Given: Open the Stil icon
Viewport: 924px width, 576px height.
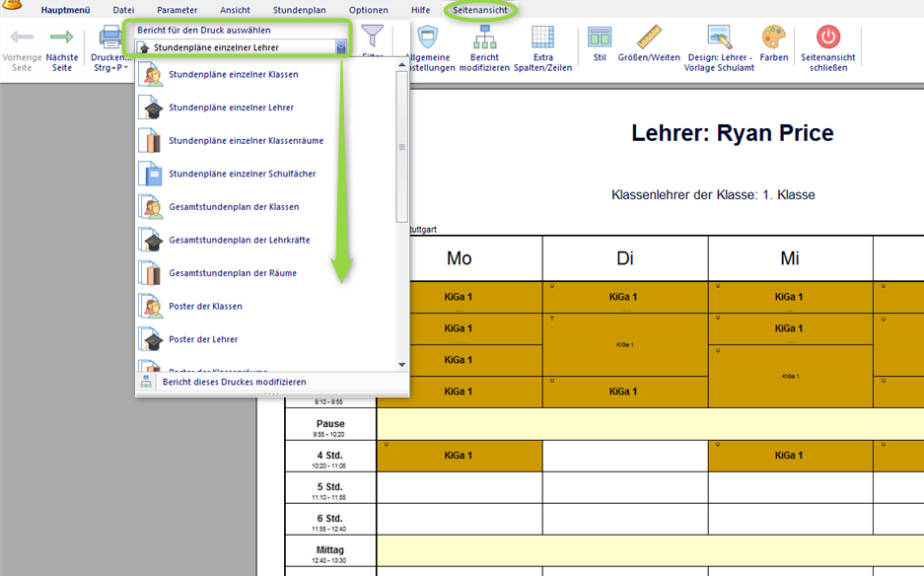Looking at the screenshot, I should [x=600, y=37].
